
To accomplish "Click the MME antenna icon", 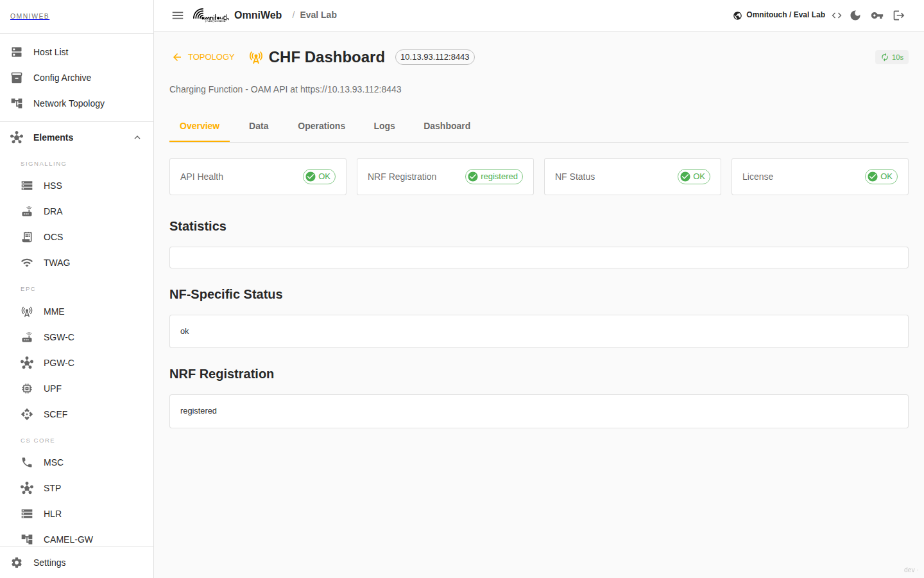I will (x=27, y=311).
